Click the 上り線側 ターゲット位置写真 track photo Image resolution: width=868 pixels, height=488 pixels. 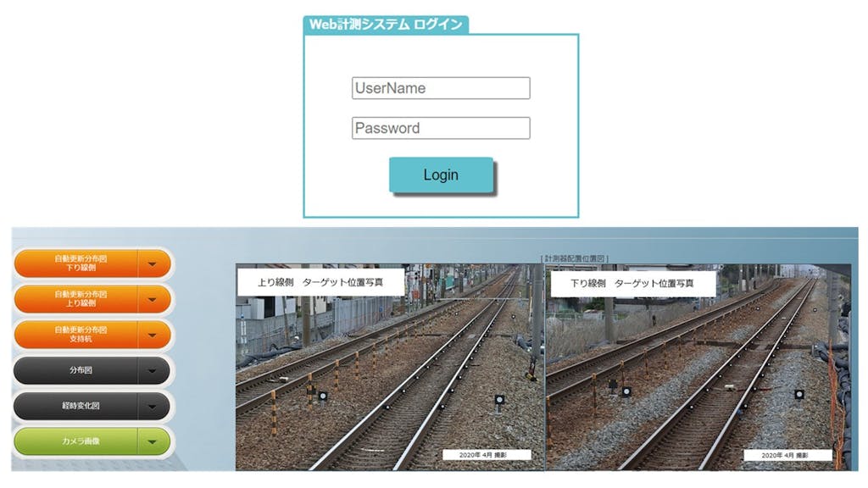[x=390, y=381]
